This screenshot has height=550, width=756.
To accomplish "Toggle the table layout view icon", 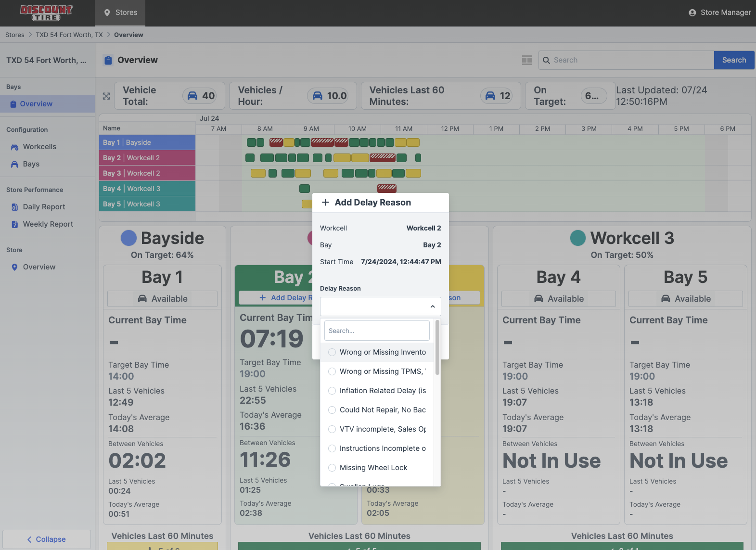I will tap(527, 60).
